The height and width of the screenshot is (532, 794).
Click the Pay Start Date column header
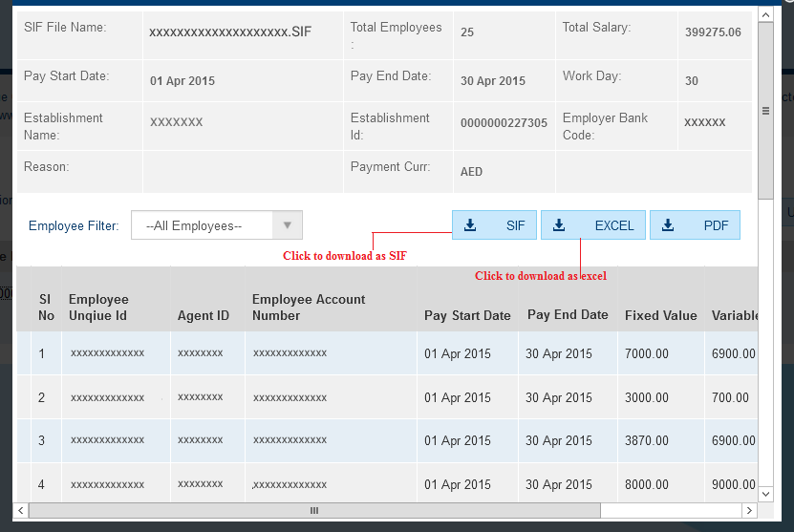pyautogui.click(x=467, y=315)
